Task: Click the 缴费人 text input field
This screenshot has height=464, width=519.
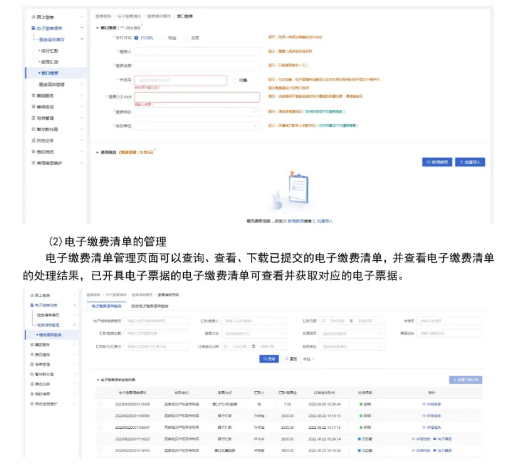Action: coord(197,52)
